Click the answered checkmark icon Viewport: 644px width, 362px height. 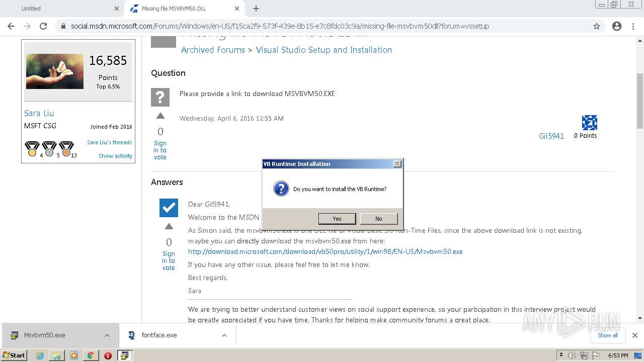(x=169, y=208)
